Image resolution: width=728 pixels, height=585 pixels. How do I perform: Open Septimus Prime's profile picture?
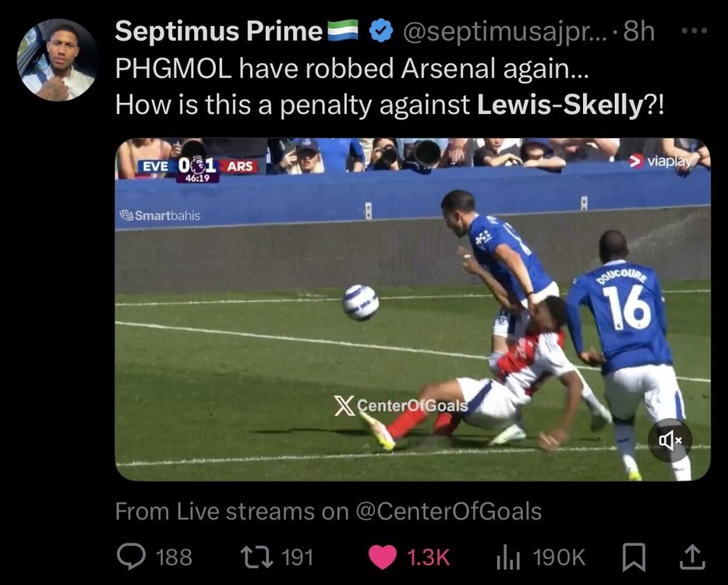[x=58, y=60]
